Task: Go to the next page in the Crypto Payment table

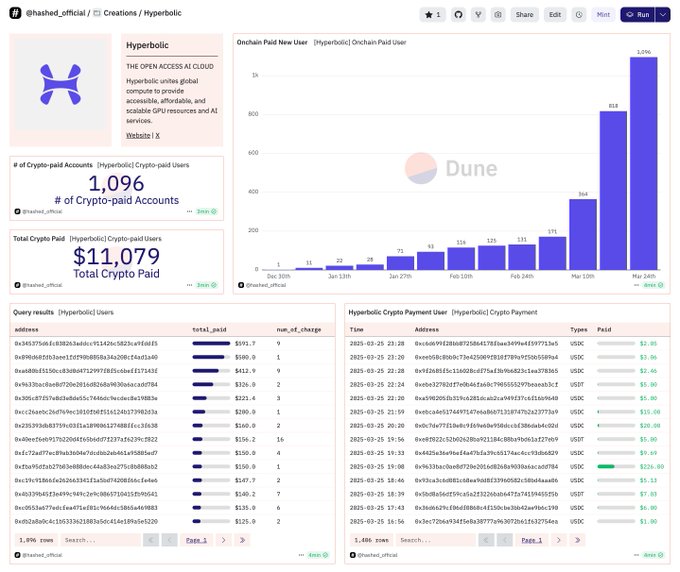Action: click(x=559, y=540)
